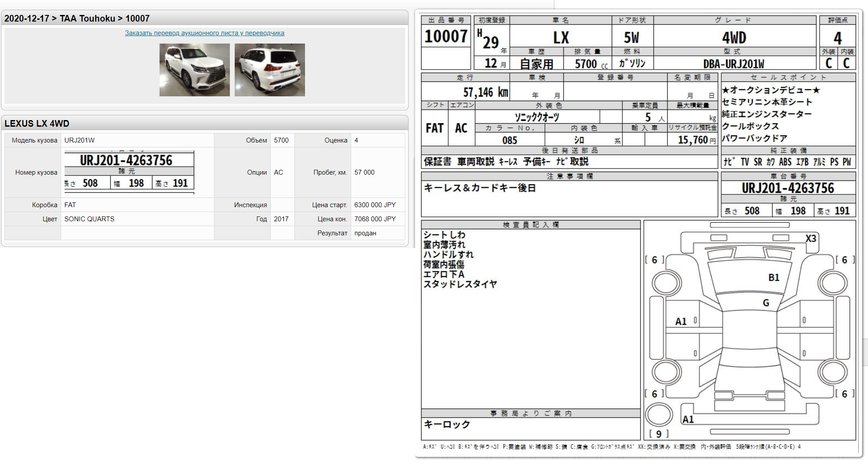The image size is (868, 472).
Task: Click the Номер кузова label
Action: tap(36, 172)
